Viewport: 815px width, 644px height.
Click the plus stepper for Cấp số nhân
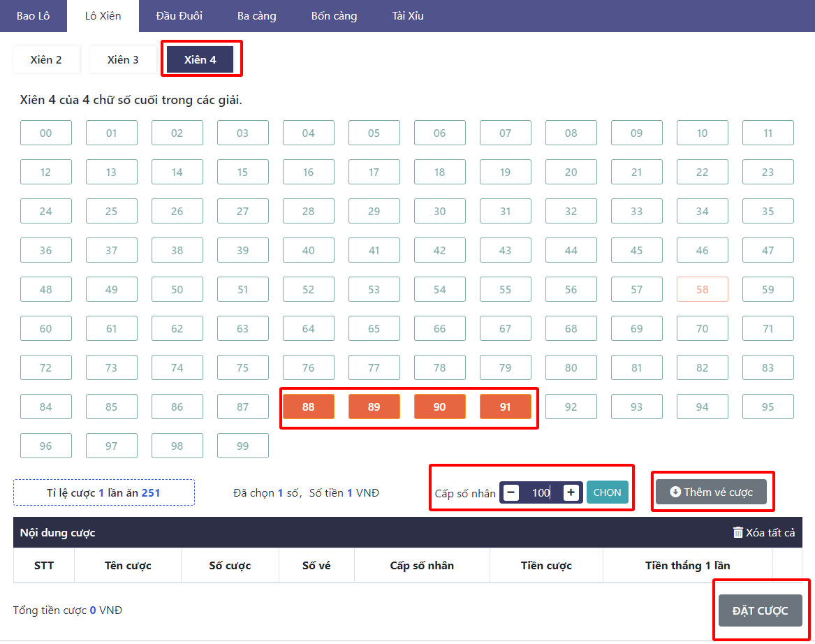click(x=571, y=492)
